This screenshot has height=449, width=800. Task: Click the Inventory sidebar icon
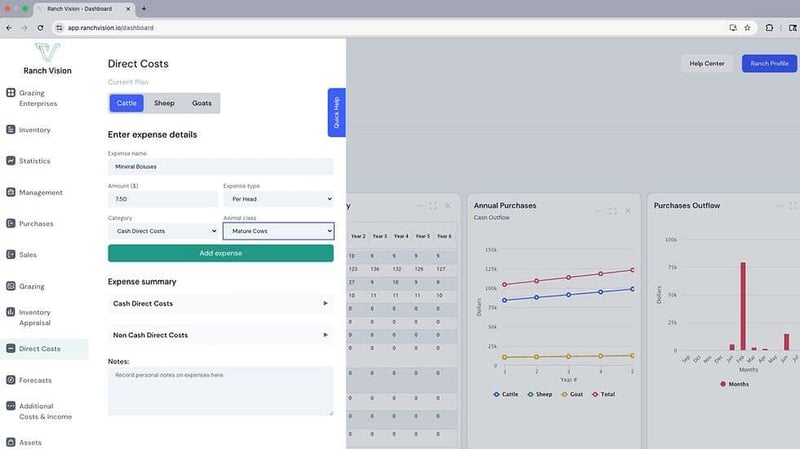(11, 130)
